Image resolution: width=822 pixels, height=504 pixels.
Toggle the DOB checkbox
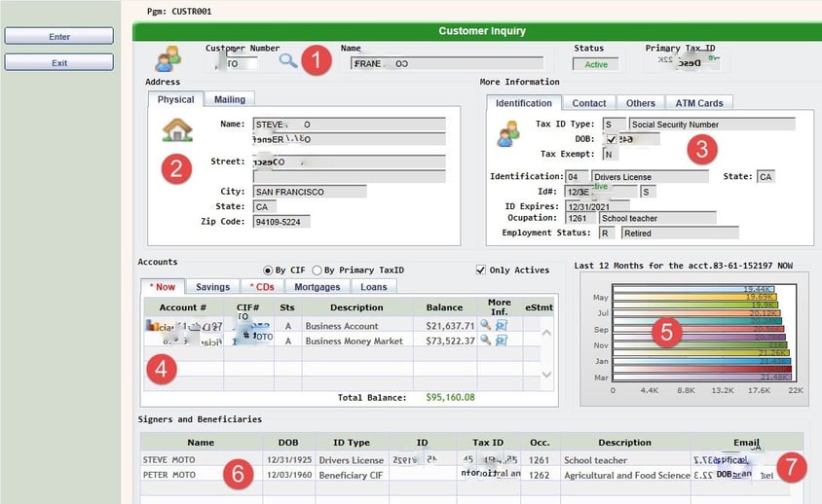pos(611,139)
